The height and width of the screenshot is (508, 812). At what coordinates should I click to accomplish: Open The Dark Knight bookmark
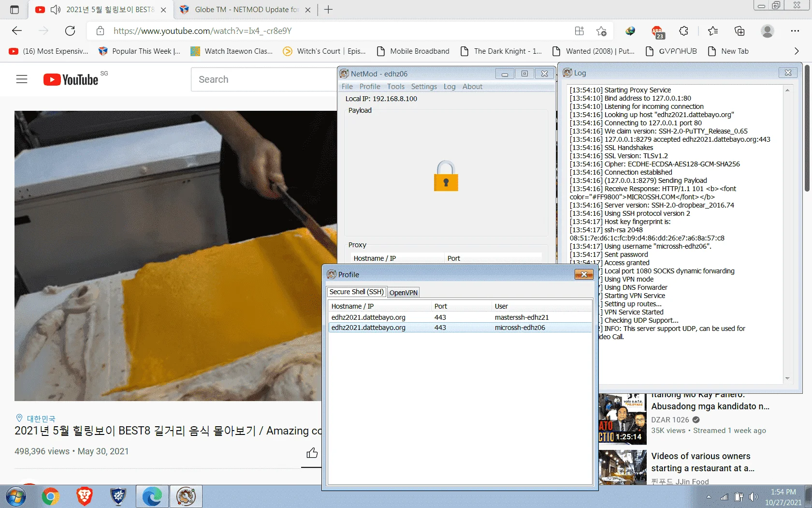[x=501, y=51]
